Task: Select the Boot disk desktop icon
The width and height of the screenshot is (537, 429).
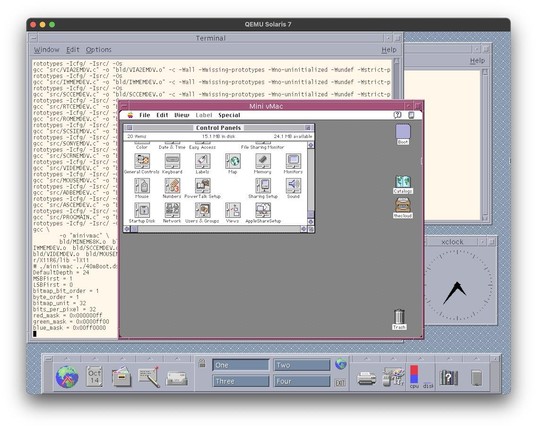Action: point(403,132)
